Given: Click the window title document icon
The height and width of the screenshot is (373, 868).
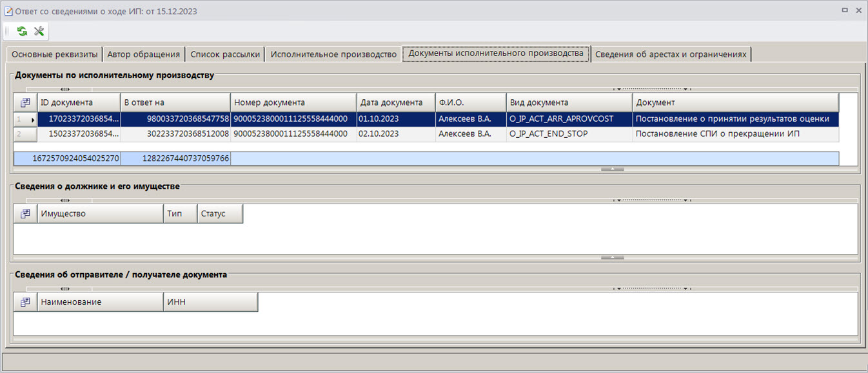Looking at the screenshot, I should (8, 11).
